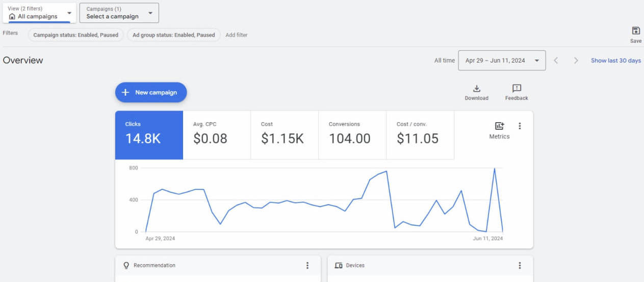Screen dimensions: 644x282
Task: Open scorecard three-dot more options menu
Action: click(x=520, y=126)
